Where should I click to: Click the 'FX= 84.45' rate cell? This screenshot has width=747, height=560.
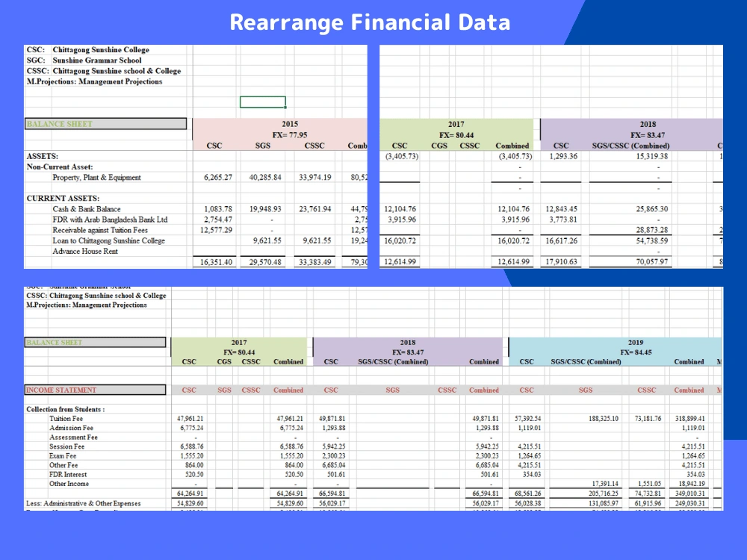click(x=636, y=352)
